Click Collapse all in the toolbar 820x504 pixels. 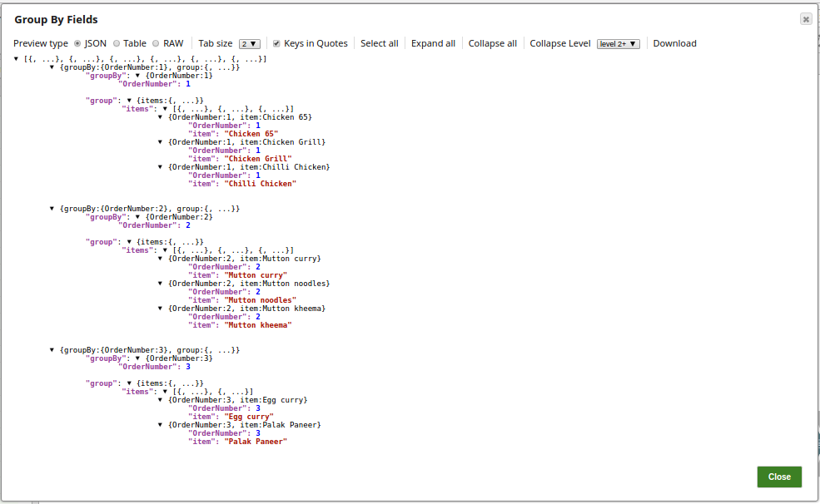(x=492, y=43)
